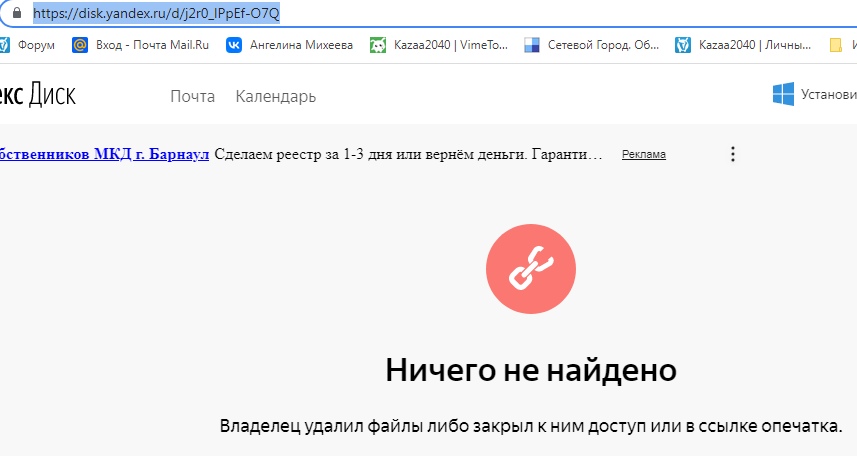Screen dimensions: 857x456
Task: Select the disk.yandex.ru URL field
Action: click(156, 13)
